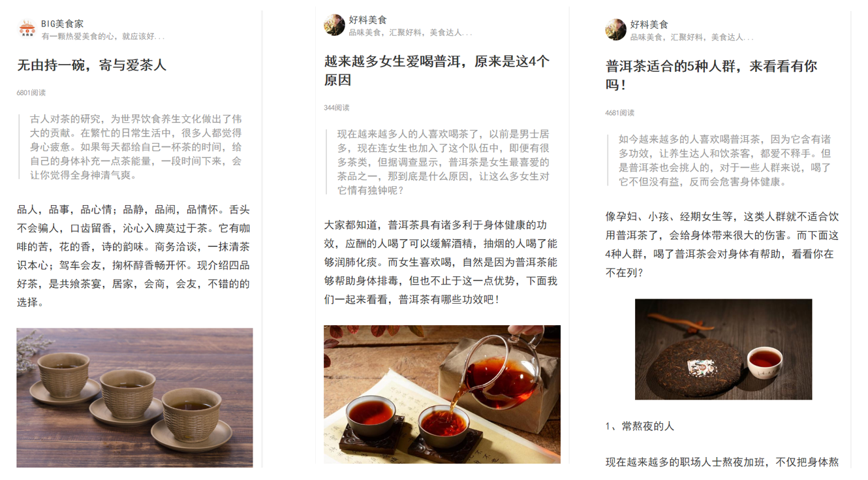Open the BIG美食家 author name link
868x480 pixels.
pos(63,24)
